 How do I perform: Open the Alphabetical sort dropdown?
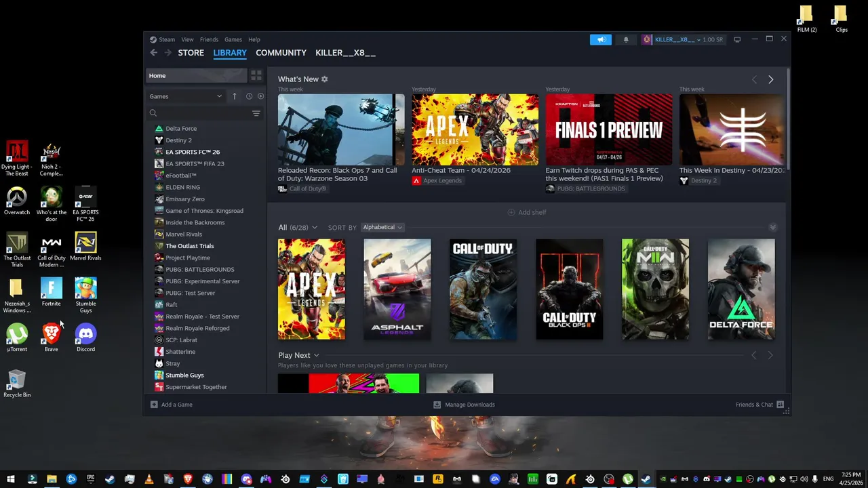click(x=382, y=228)
